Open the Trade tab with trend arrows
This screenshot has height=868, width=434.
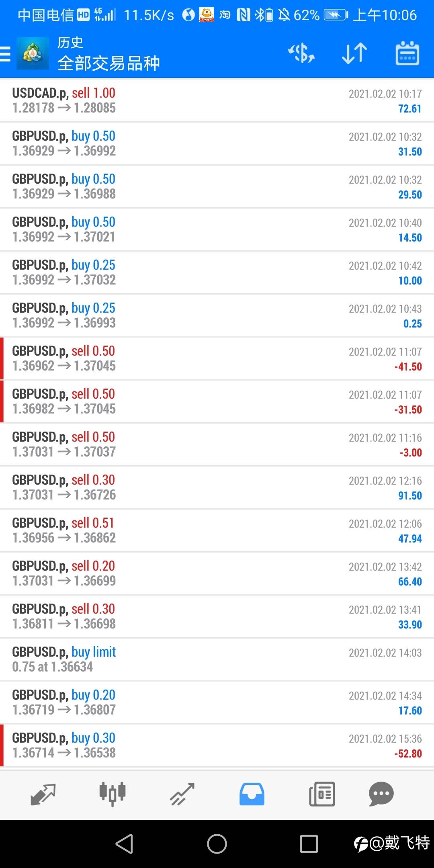point(182,794)
